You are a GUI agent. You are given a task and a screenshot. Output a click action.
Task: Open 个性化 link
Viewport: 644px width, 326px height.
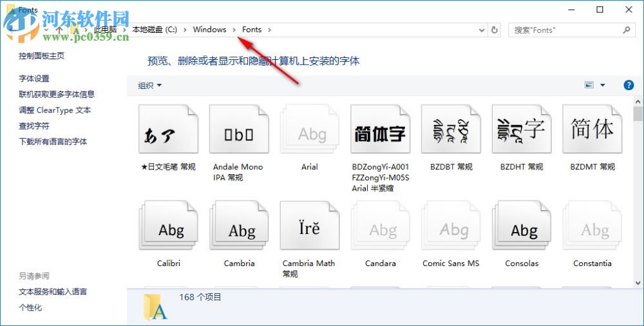click(x=30, y=307)
